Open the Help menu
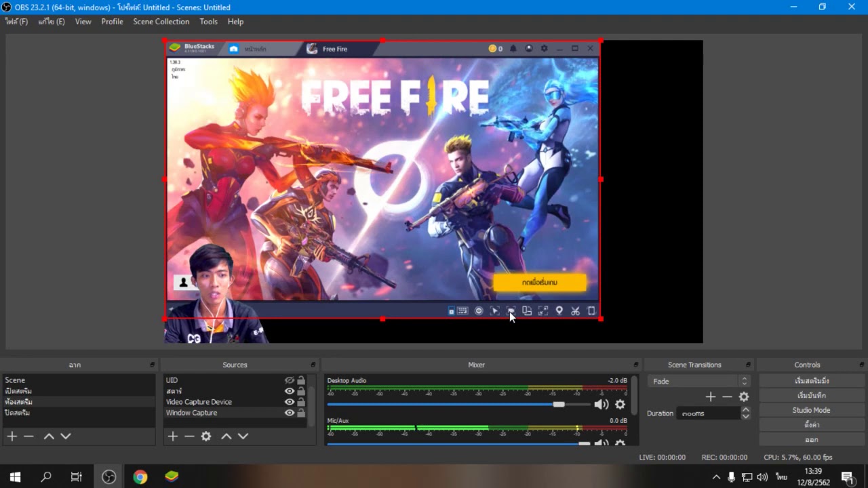 (x=235, y=22)
